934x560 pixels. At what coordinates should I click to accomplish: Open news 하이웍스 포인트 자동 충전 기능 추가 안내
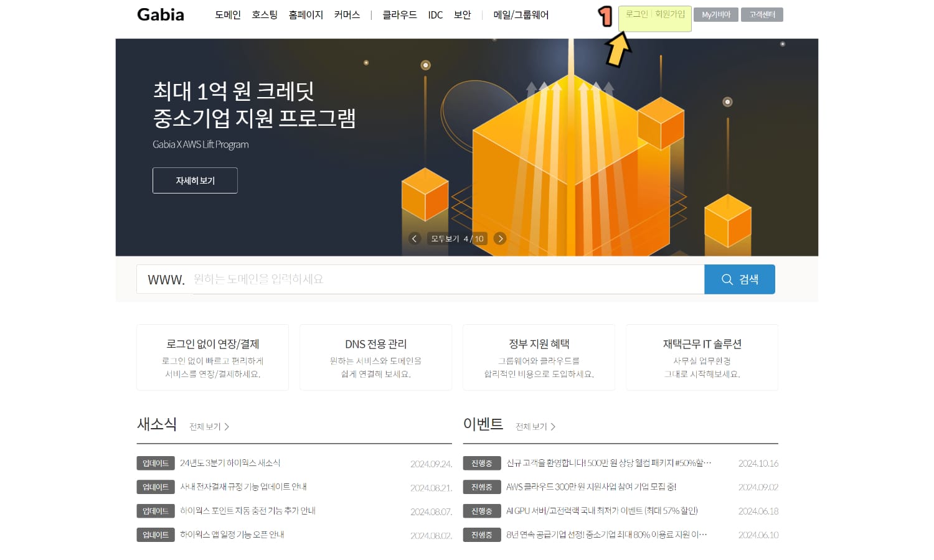(x=248, y=511)
